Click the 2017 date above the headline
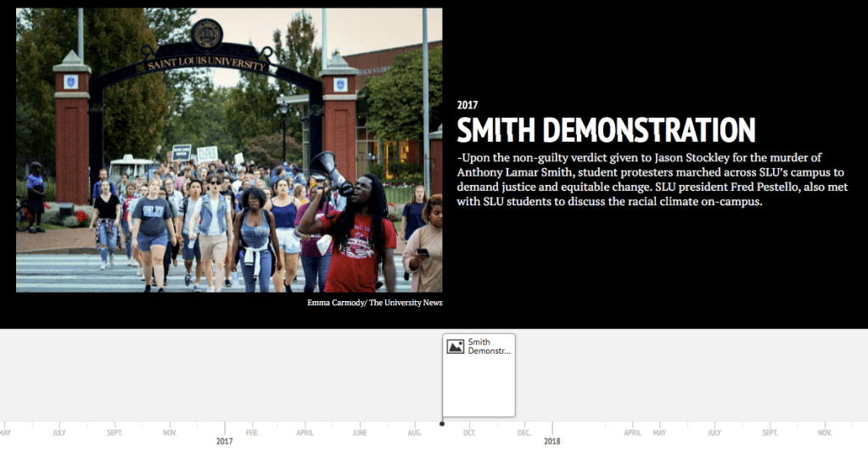 (x=468, y=105)
